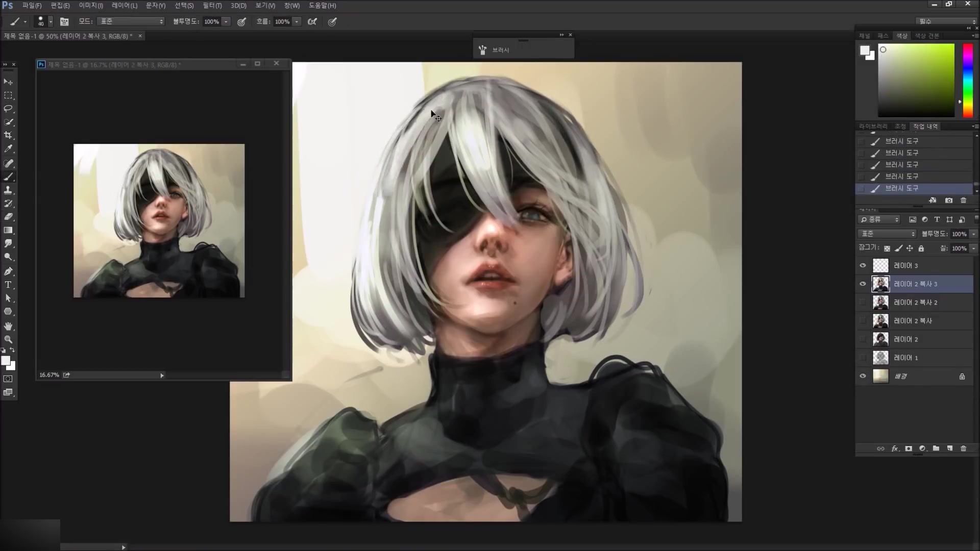Click the 16.67% zoom field
The height and width of the screenshot is (551, 980).
pyautogui.click(x=49, y=375)
